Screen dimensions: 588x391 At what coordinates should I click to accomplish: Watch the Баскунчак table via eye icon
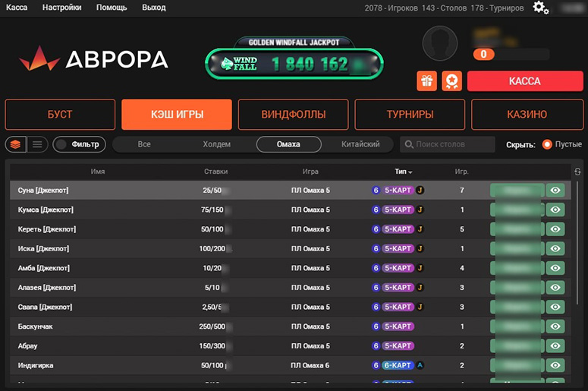coord(555,326)
